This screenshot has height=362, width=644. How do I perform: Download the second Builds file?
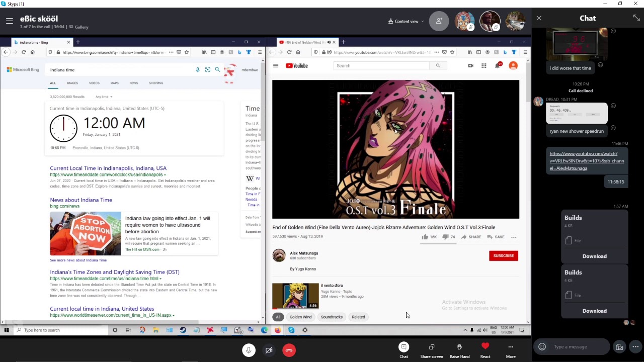point(594,311)
